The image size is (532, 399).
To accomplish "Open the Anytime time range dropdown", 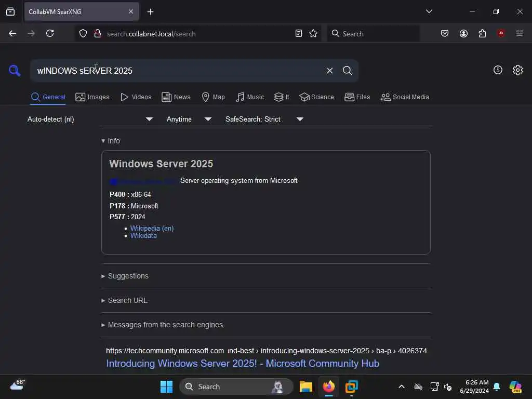I will click(x=189, y=119).
